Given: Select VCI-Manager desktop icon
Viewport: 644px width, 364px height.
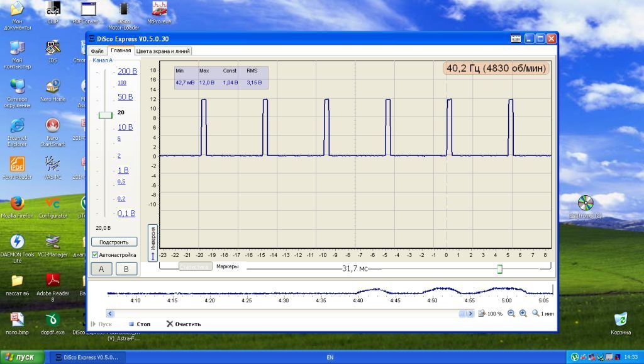Looking at the screenshot, I should click(53, 246).
